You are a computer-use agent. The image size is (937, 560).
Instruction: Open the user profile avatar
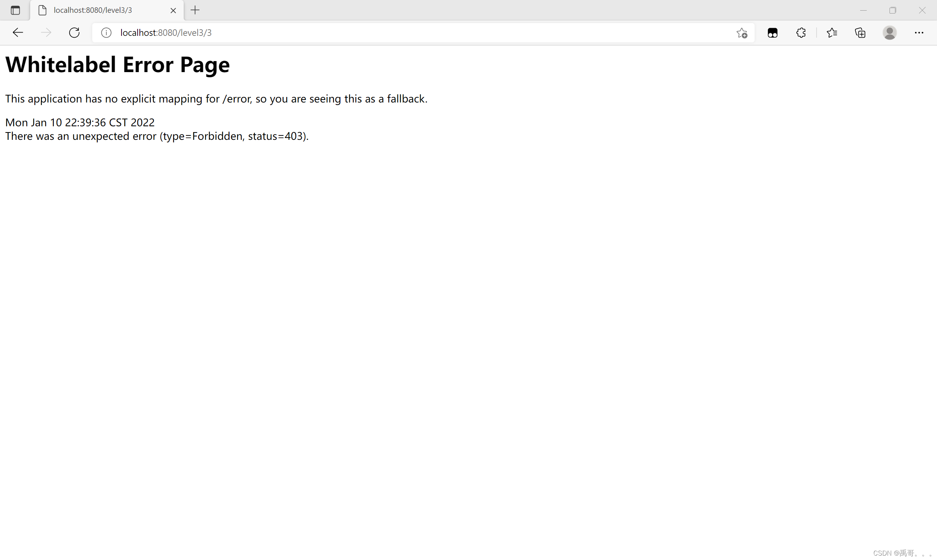(889, 33)
